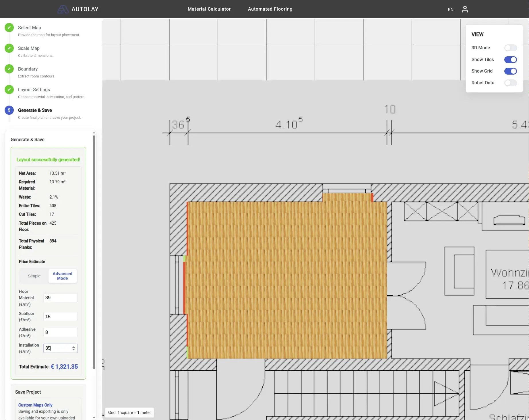Viewport: 529px width, 420px height.
Task: Click the AUTOLAY brand name
Action: click(85, 9)
